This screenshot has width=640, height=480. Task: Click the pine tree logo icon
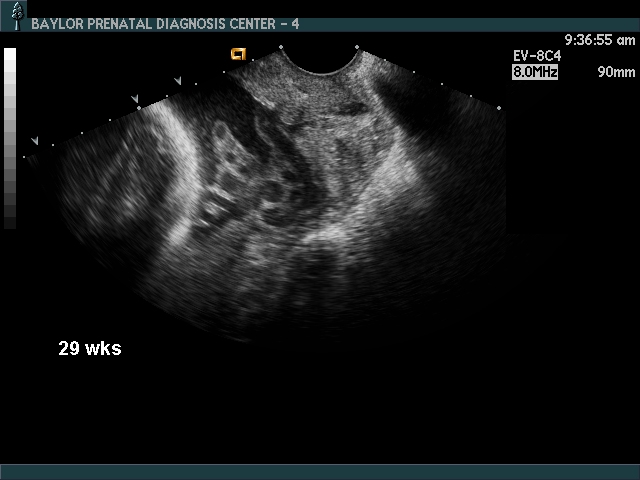point(17,15)
